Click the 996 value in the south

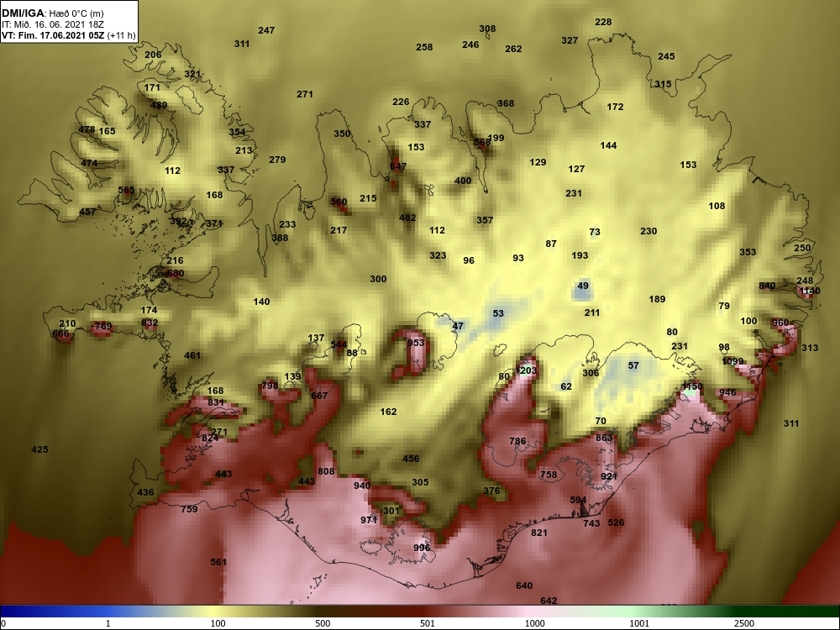tap(422, 548)
